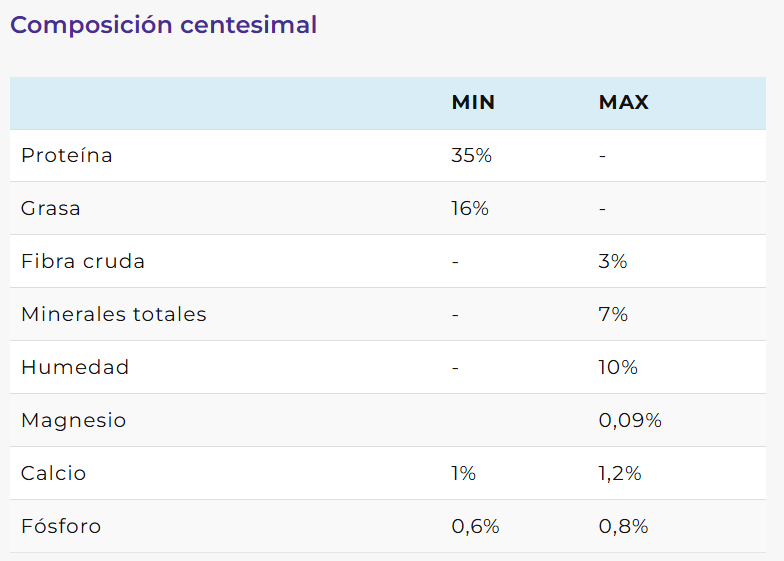Click the Proteína row label
This screenshot has width=784, height=561.
click(x=66, y=156)
